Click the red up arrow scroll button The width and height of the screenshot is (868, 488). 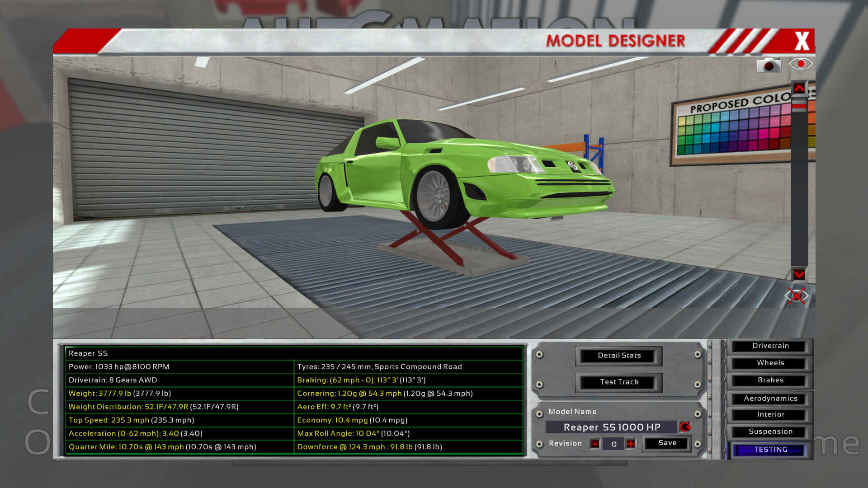click(799, 89)
